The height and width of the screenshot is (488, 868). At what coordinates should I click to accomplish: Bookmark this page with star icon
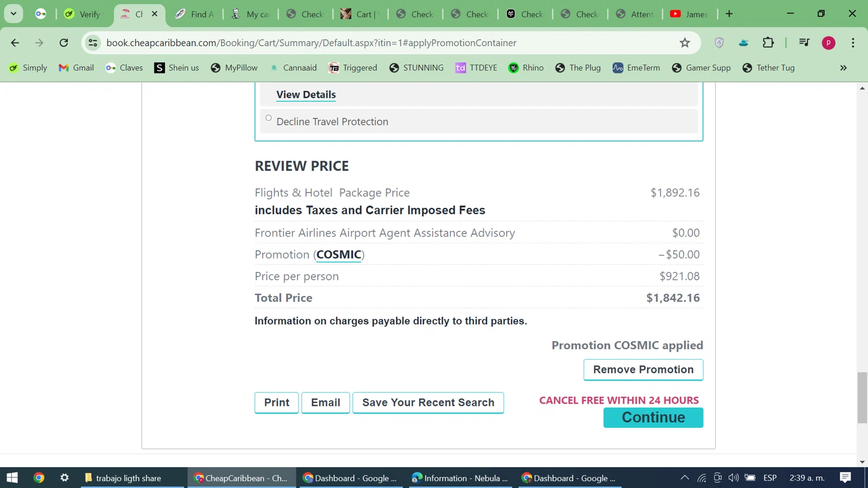tap(685, 43)
